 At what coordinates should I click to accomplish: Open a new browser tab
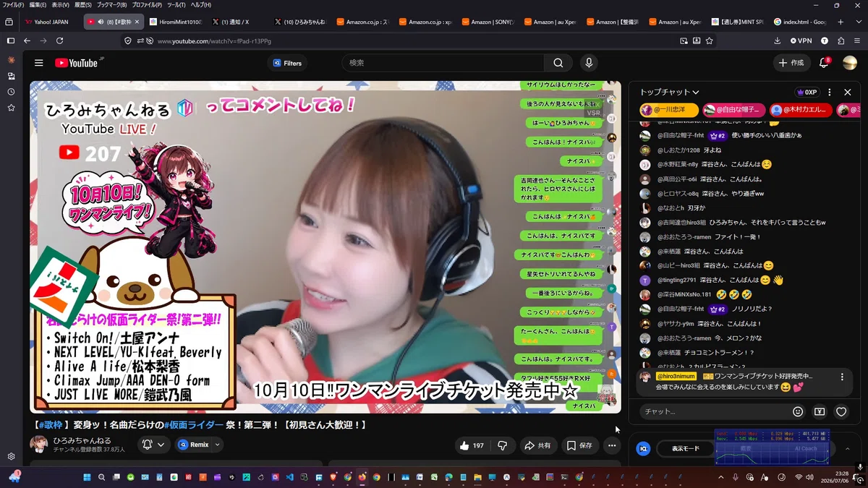(x=840, y=22)
